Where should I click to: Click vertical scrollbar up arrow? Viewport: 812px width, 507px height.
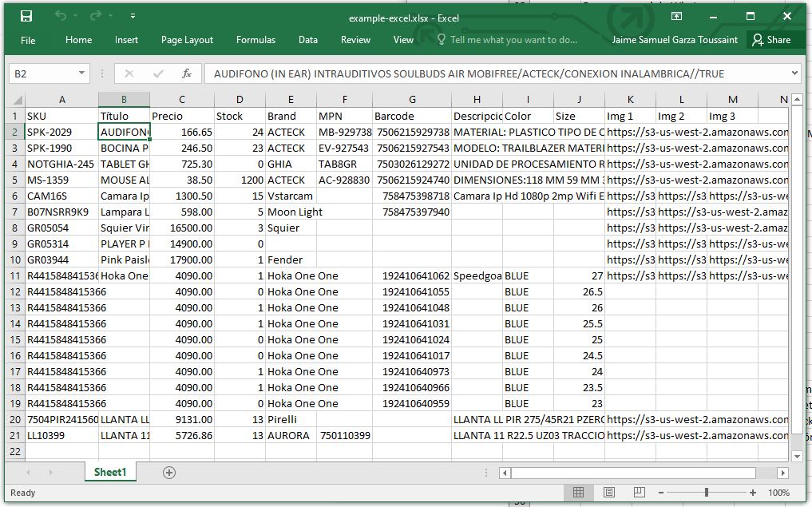point(797,100)
